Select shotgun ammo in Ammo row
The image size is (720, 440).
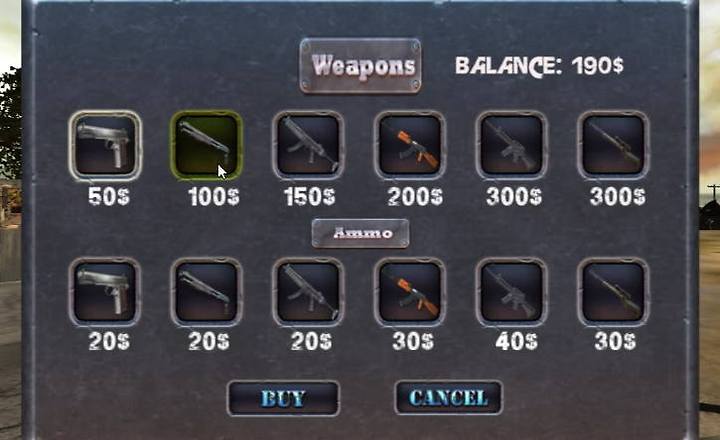pyautogui.click(x=207, y=292)
